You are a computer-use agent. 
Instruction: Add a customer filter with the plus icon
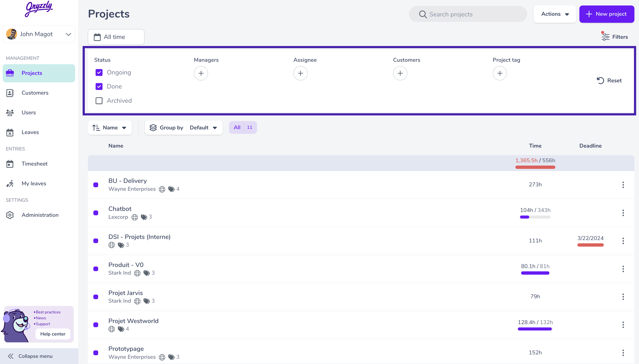coord(400,73)
